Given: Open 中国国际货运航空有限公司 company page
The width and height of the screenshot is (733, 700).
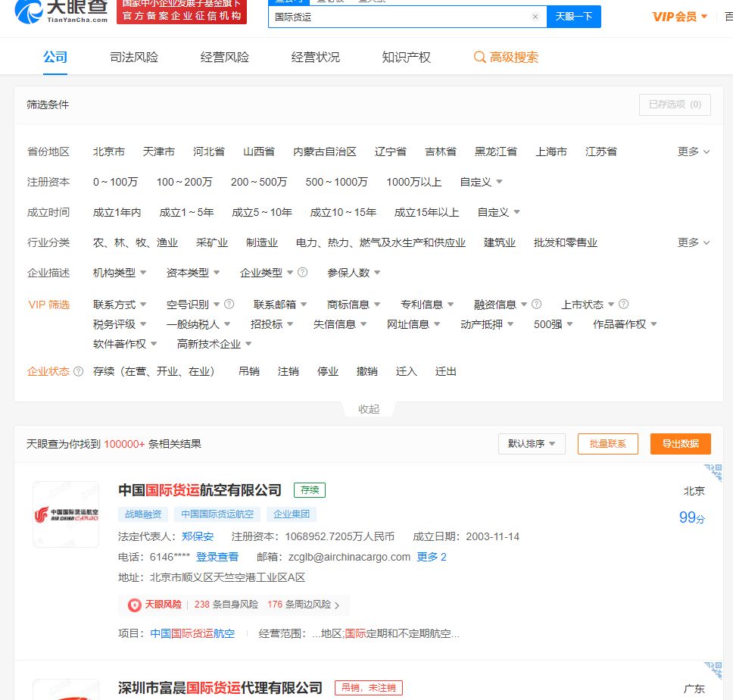Looking at the screenshot, I should coord(200,490).
